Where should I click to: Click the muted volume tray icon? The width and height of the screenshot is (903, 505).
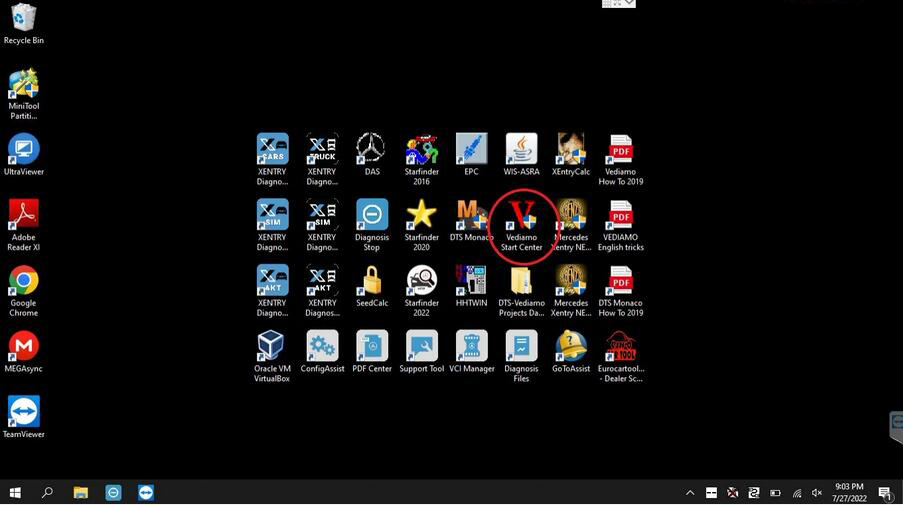tap(817, 493)
